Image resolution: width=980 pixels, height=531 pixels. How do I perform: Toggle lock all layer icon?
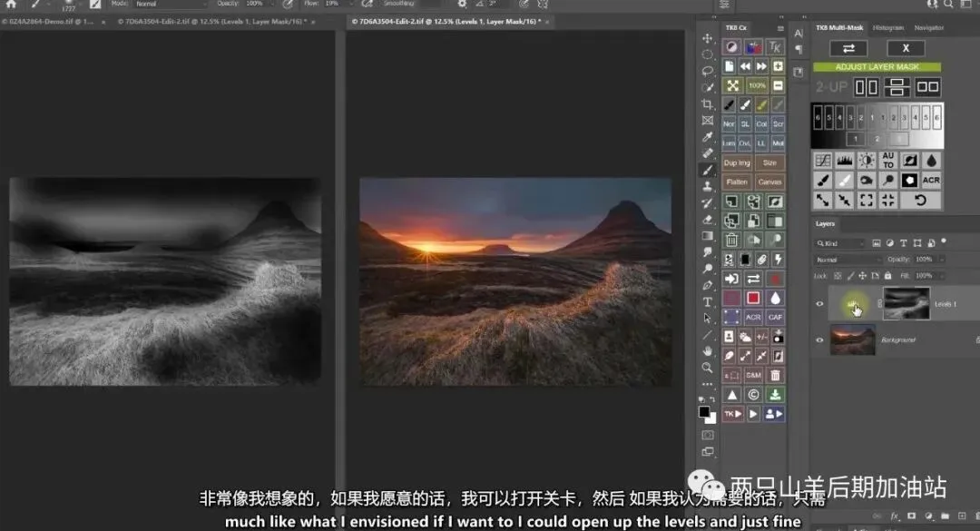pos(887,276)
